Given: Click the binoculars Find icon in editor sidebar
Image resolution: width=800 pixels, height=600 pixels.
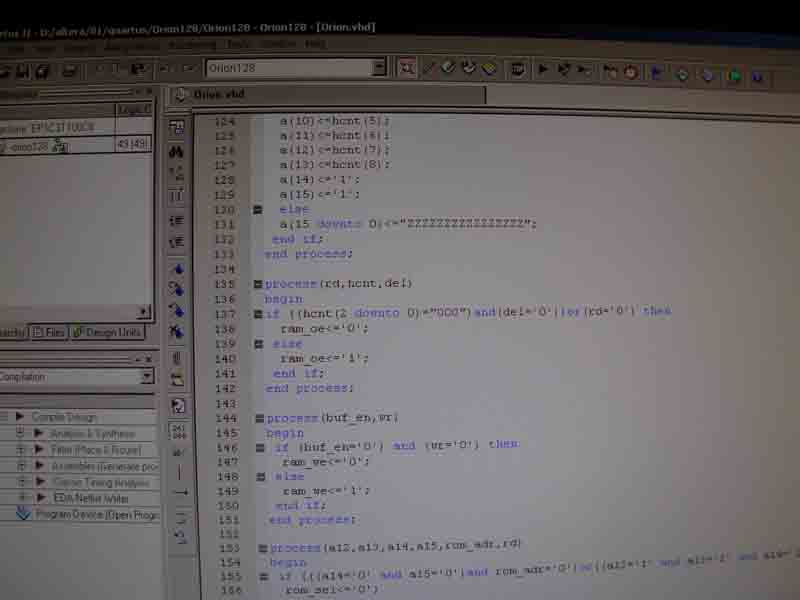Looking at the screenshot, I should click(177, 151).
